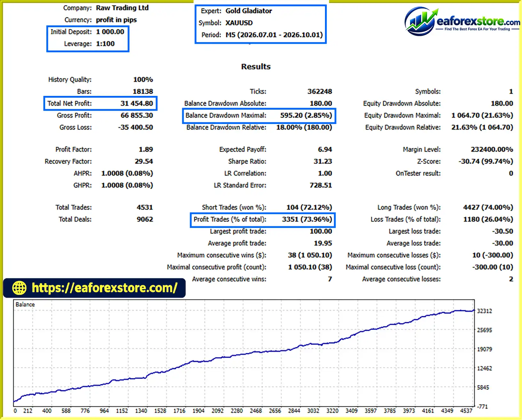Click the Sharpe Ratio 31.23 value

(x=323, y=161)
